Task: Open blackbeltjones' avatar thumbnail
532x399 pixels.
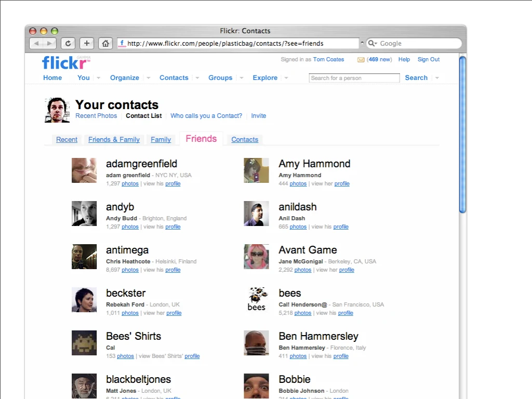Action: point(84,386)
